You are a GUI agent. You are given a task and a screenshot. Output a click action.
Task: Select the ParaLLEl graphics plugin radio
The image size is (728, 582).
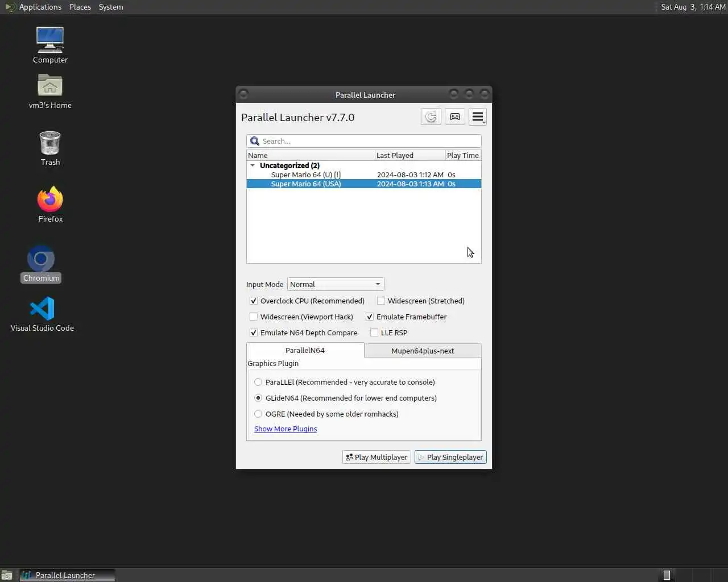point(258,382)
